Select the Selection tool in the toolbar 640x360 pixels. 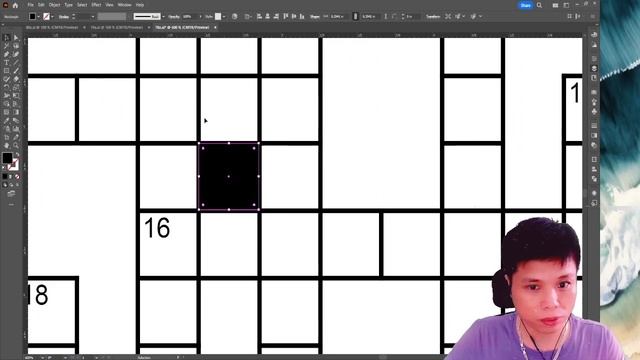[x=7, y=38]
